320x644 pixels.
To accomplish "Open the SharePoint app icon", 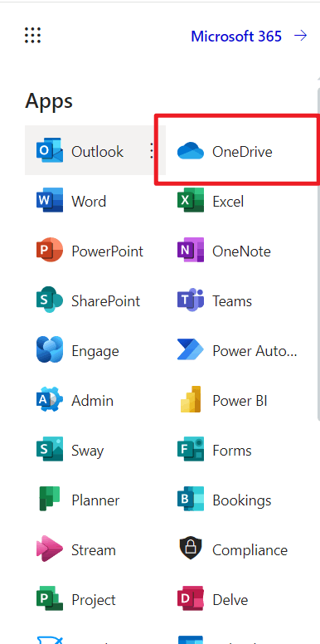I will click(50, 300).
